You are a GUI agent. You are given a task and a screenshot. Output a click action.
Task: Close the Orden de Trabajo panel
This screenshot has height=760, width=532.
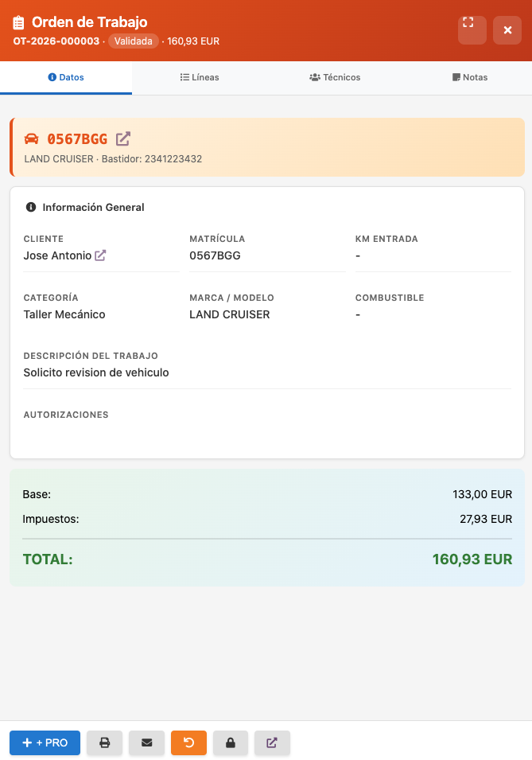point(507,30)
